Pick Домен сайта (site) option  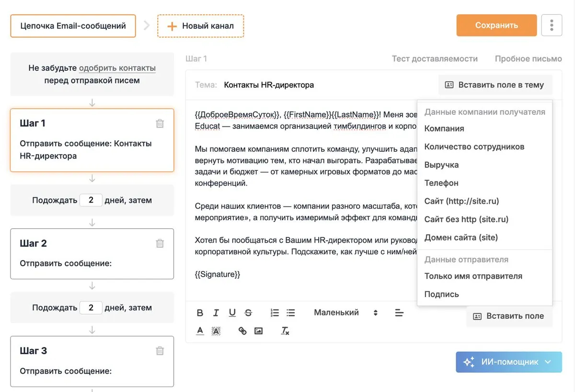point(461,238)
